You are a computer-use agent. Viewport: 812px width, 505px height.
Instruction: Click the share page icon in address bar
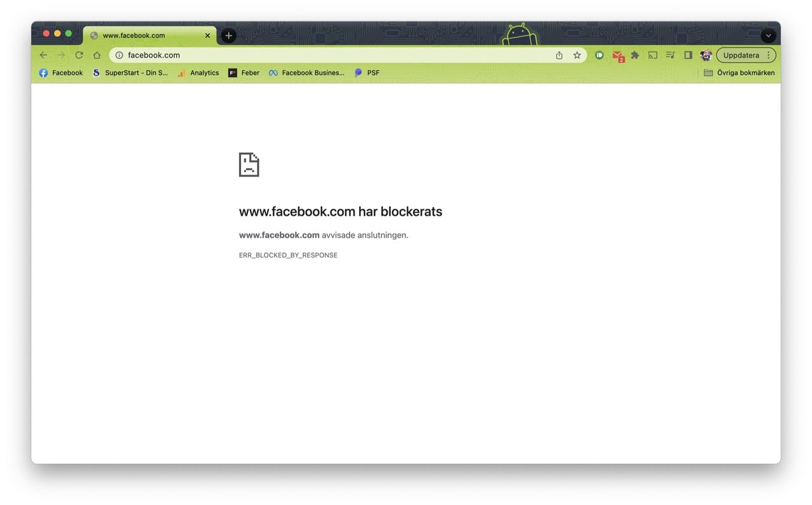click(x=559, y=55)
